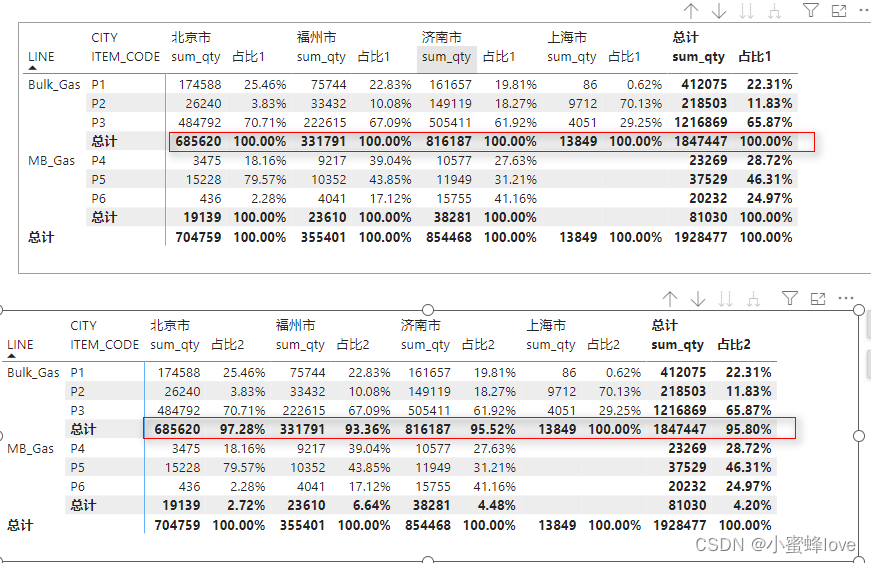Viewport: 871px width, 563px height.
Task: Click P4 item code in bottom matrix
Action: click(77, 449)
